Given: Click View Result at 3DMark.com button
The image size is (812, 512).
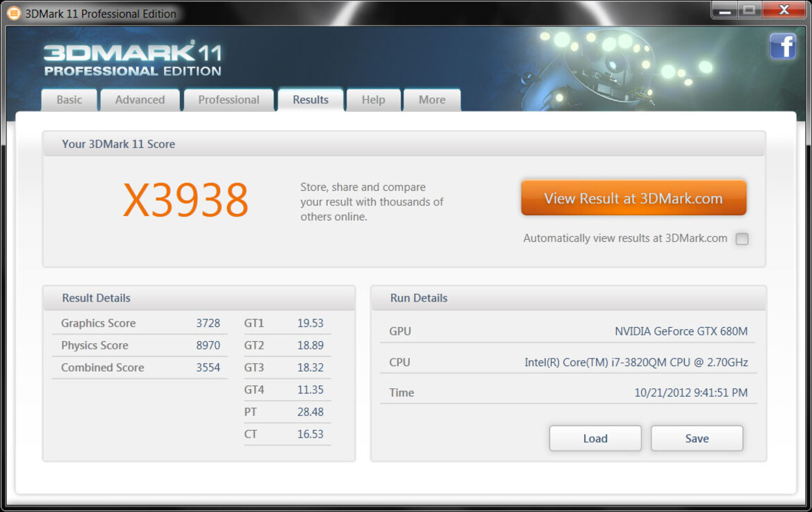Looking at the screenshot, I should pyautogui.click(x=633, y=198).
